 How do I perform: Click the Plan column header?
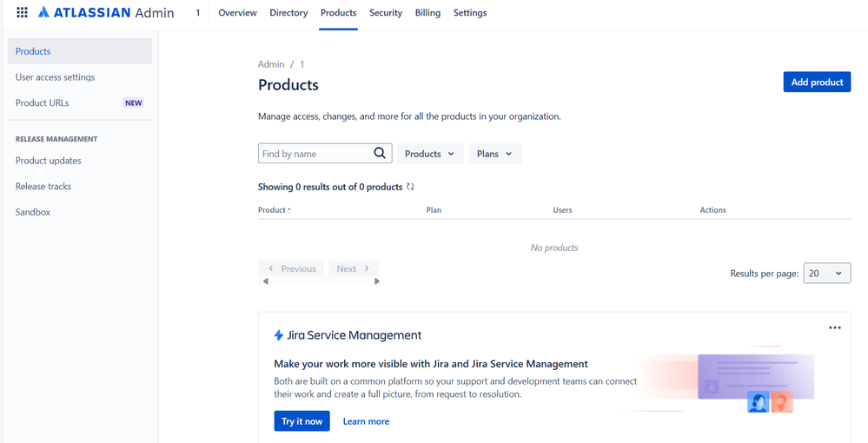pos(434,210)
